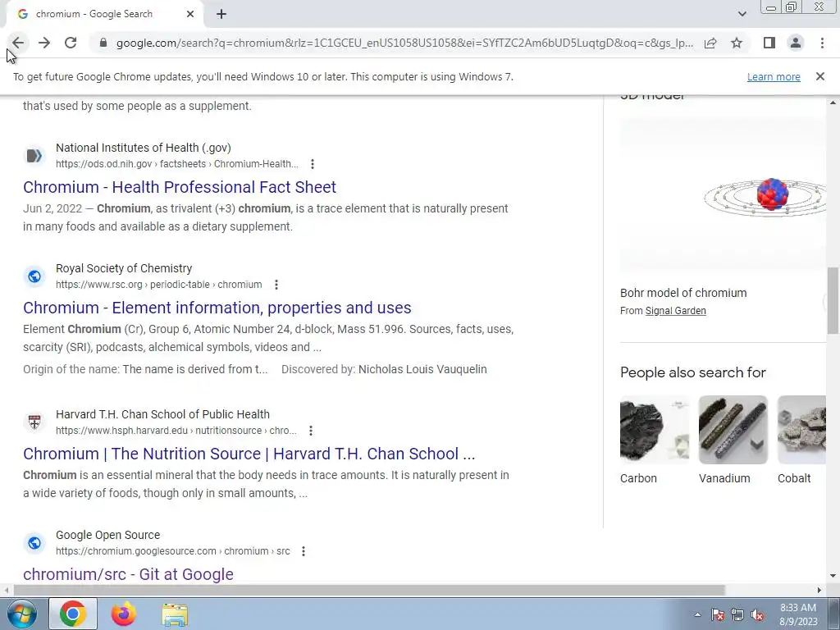Go back using the browser back arrow
Viewport: 840px width, 630px height.
(18, 43)
